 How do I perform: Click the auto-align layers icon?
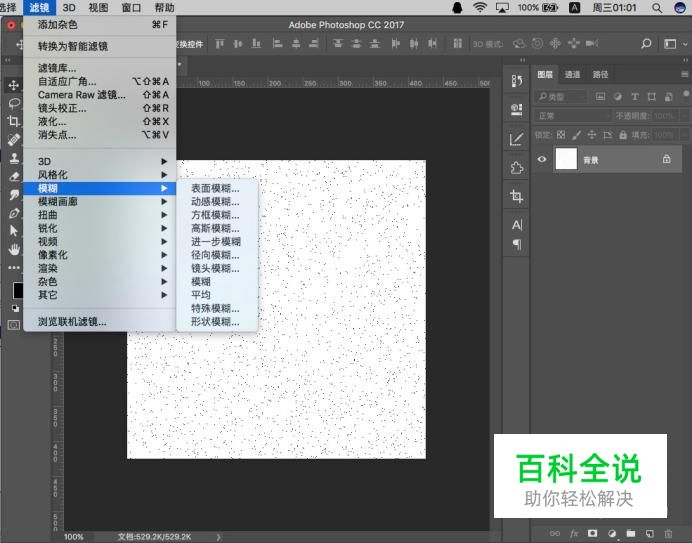click(457, 43)
